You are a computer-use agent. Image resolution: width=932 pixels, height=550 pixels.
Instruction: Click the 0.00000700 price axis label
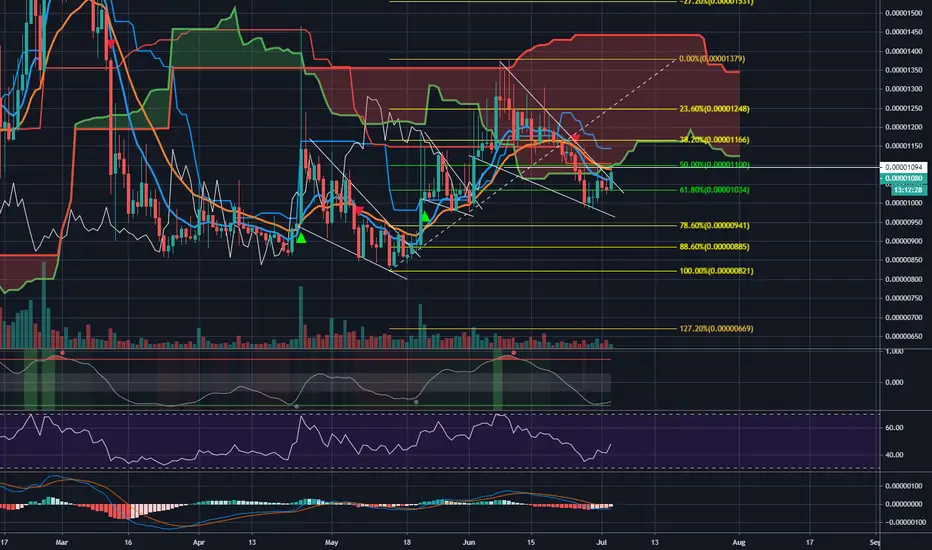pos(903,318)
